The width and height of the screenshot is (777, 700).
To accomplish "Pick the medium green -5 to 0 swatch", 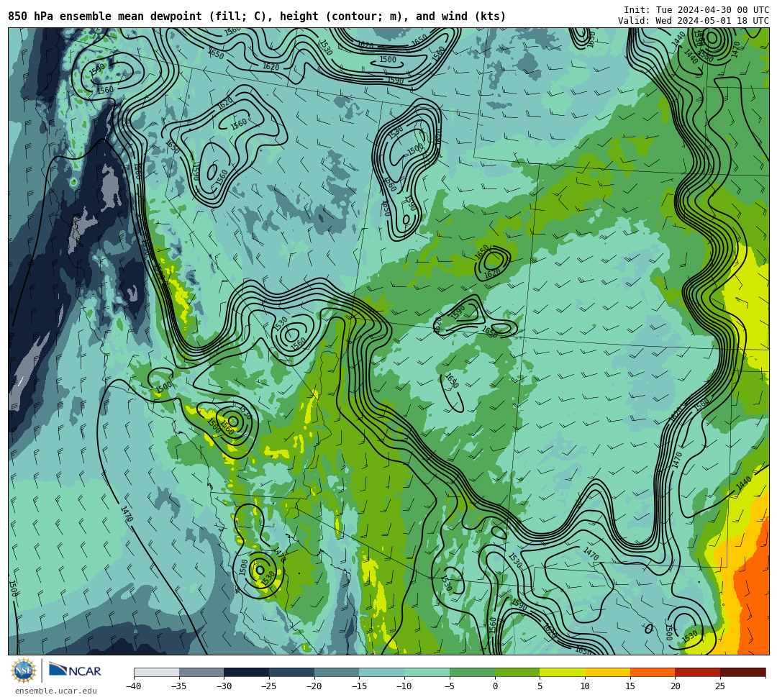I will pyautogui.click(x=472, y=672).
